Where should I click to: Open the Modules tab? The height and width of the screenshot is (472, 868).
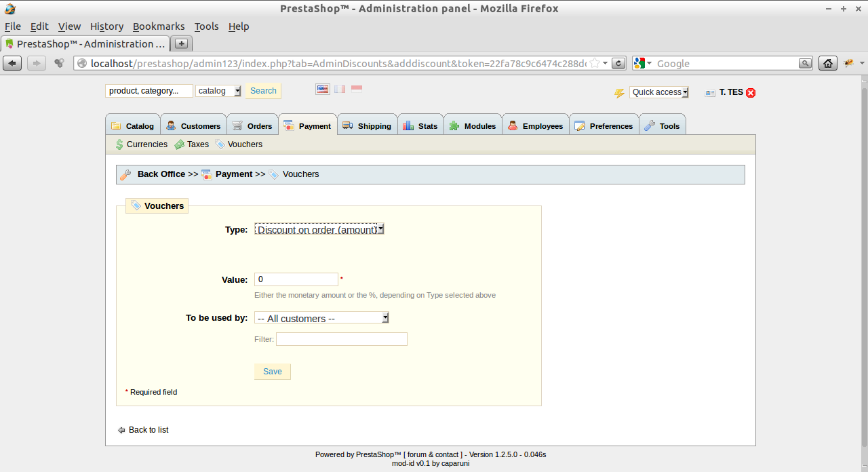(x=473, y=125)
